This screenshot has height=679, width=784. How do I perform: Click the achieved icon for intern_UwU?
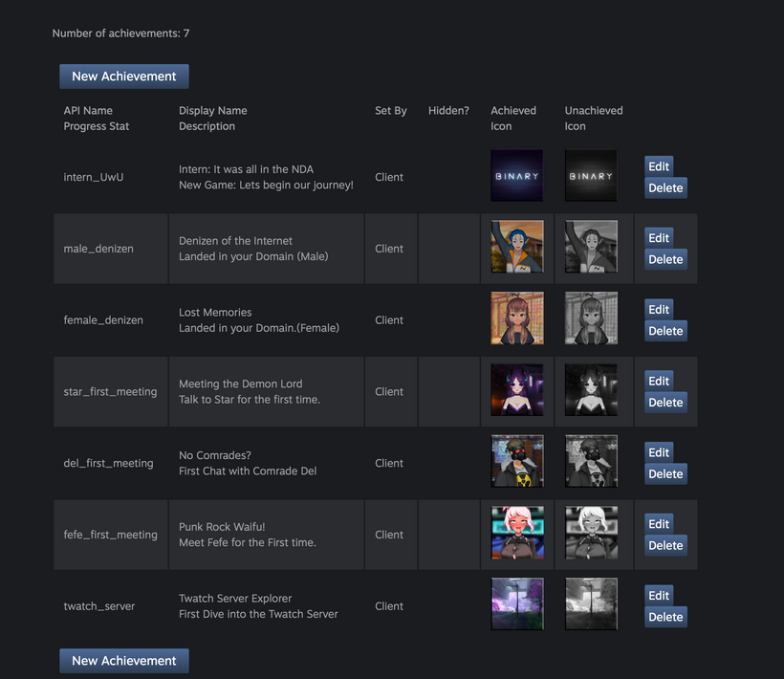[x=516, y=176]
